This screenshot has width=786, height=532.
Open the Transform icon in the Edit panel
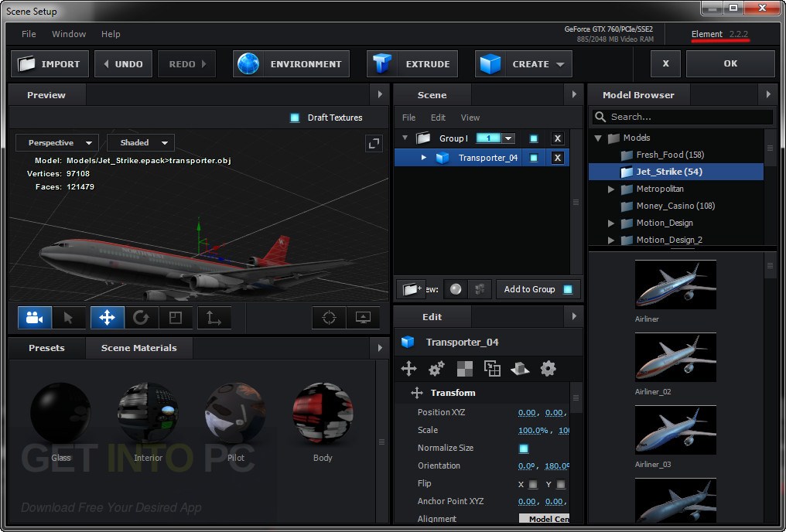click(x=409, y=369)
